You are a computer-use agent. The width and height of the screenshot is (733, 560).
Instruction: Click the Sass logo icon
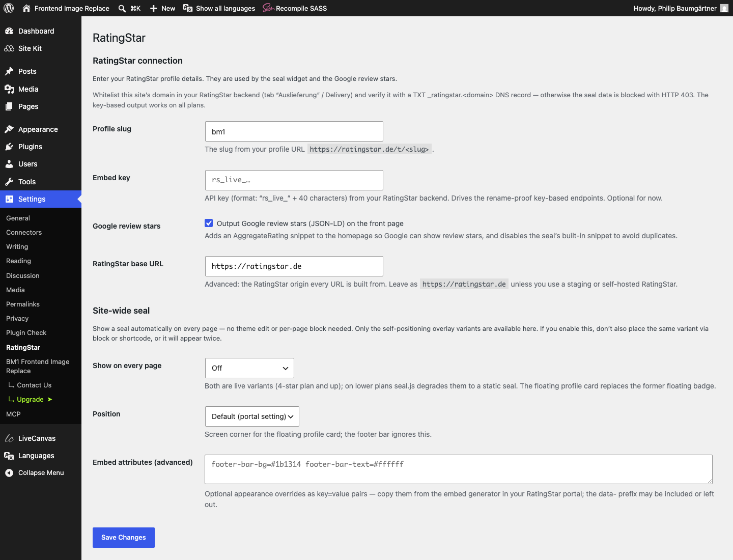point(268,8)
